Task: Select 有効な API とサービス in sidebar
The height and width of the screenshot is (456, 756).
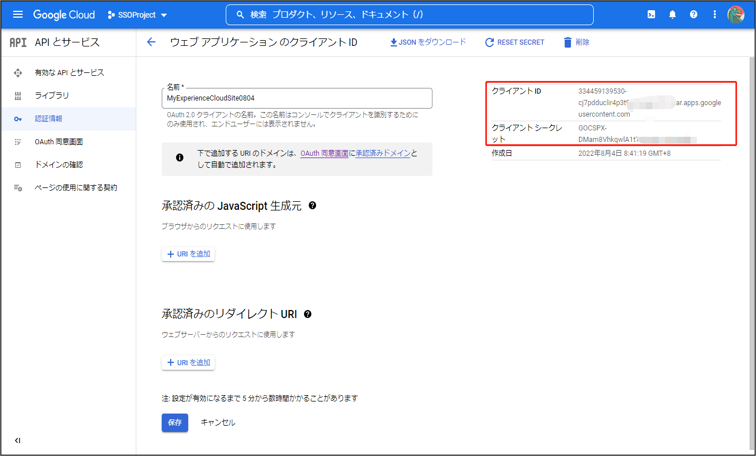Action: coord(69,73)
